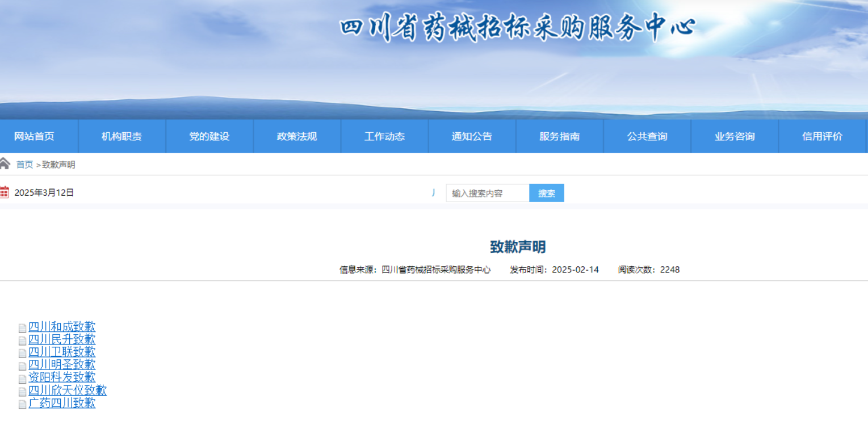Click the red calendar icon beside the date
This screenshot has height=424, width=868.
[4, 192]
